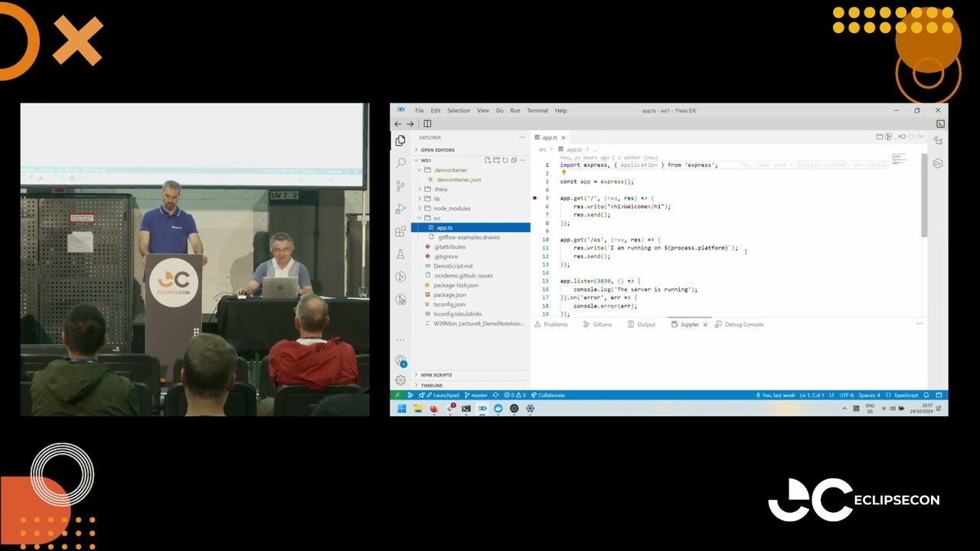Open the Source Control view icon

click(x=400, y=186)
